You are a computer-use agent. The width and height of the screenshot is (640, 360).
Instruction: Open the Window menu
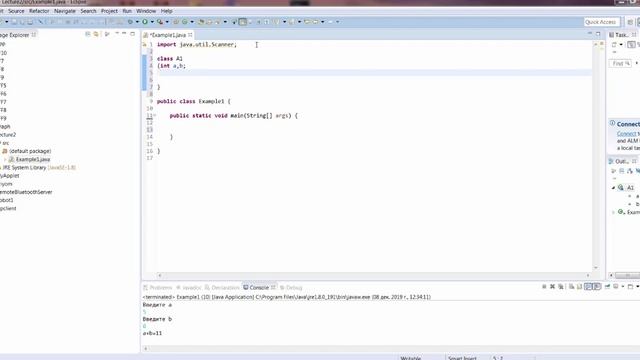coord(146,11)
